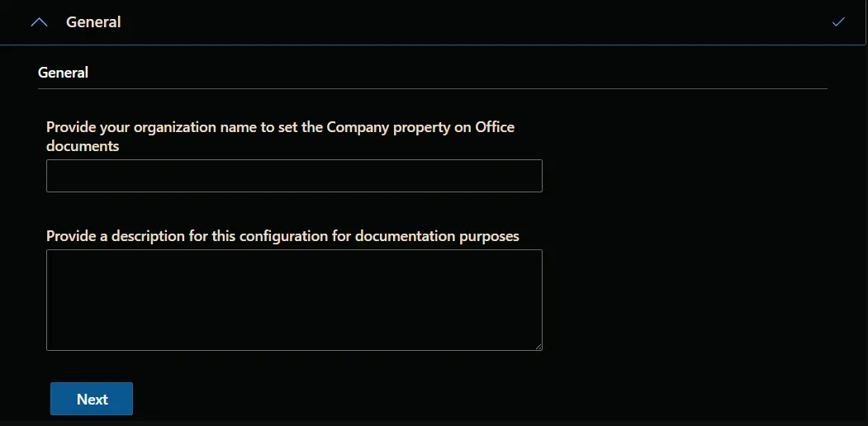
Task: Grab the description box resize handle
Action: click(538, 347)
